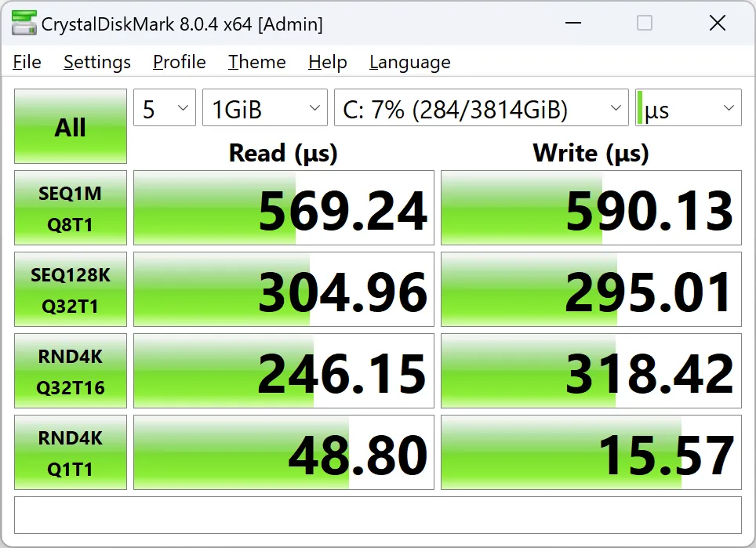Screen dimensions: 756x548
Task: Run all benchmarks with the All button
Action: (71, 126)
